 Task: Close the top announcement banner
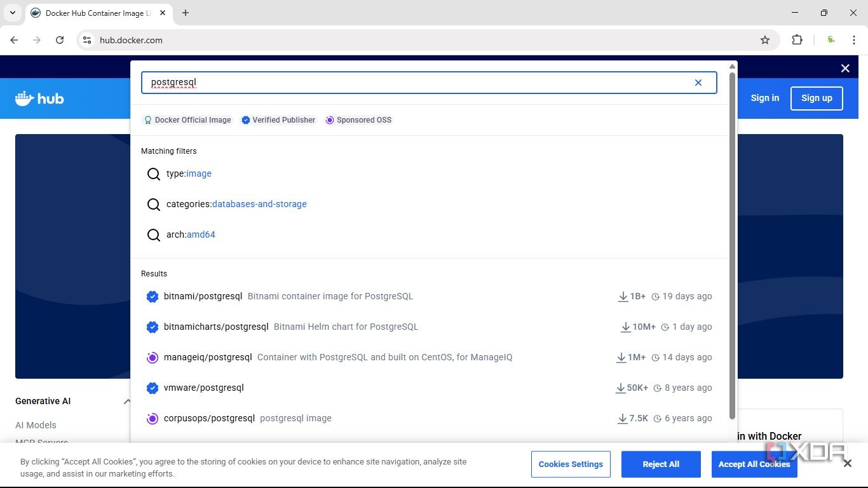pyautogui.click(x=845, y=68)
